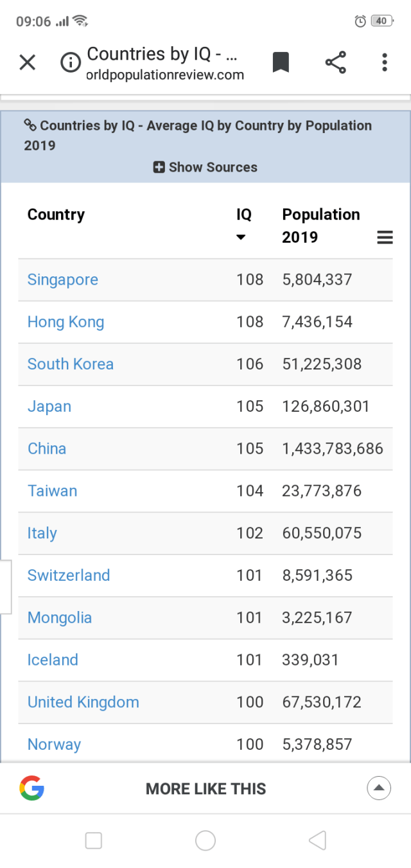Expand Show Sources

pyautogui.click(x=205, y=167)
